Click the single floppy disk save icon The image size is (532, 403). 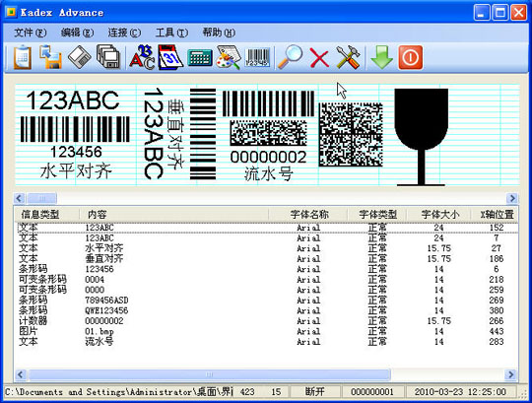pyautogui.click(x=80, y=58)
